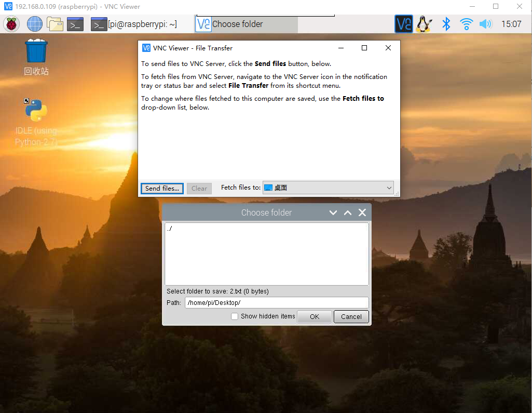
Task: Confirm with OK in Choose folder
Action: pos(315,316)
